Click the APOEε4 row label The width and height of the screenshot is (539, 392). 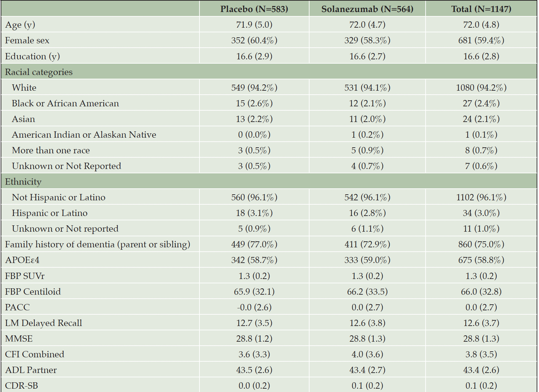pos(22,260)
